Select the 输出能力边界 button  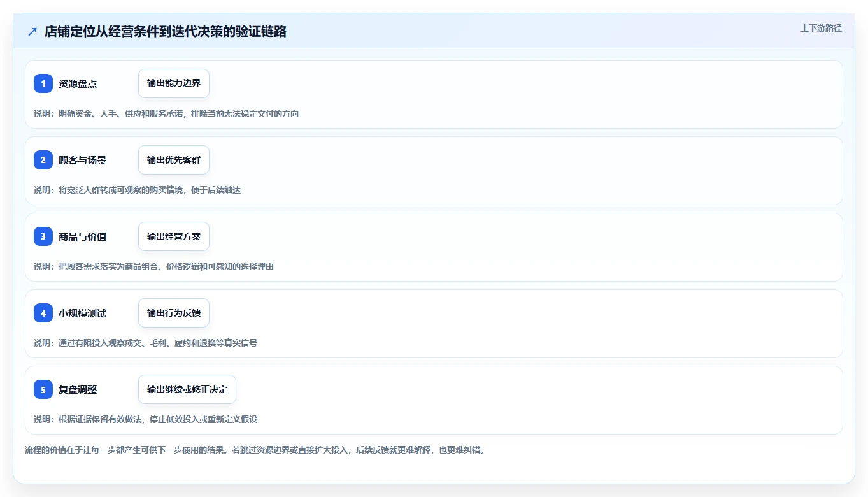tap(174, 83)
